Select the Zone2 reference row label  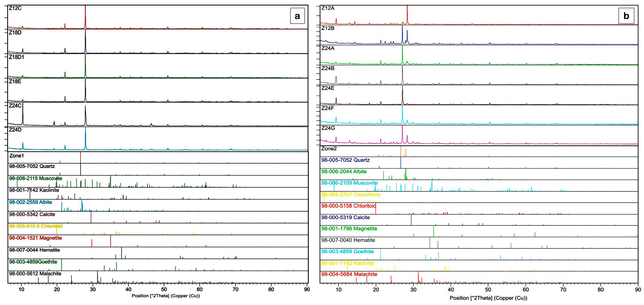tap(329, 149)
